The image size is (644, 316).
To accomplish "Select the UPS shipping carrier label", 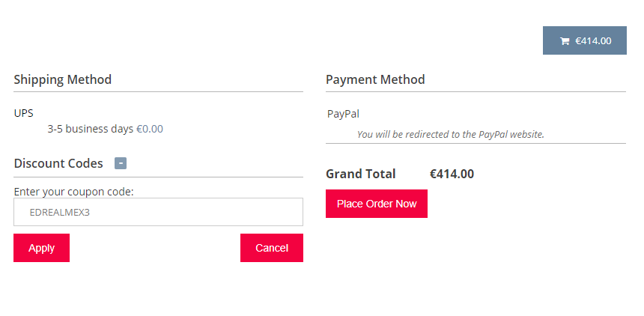I will (23, 113).
